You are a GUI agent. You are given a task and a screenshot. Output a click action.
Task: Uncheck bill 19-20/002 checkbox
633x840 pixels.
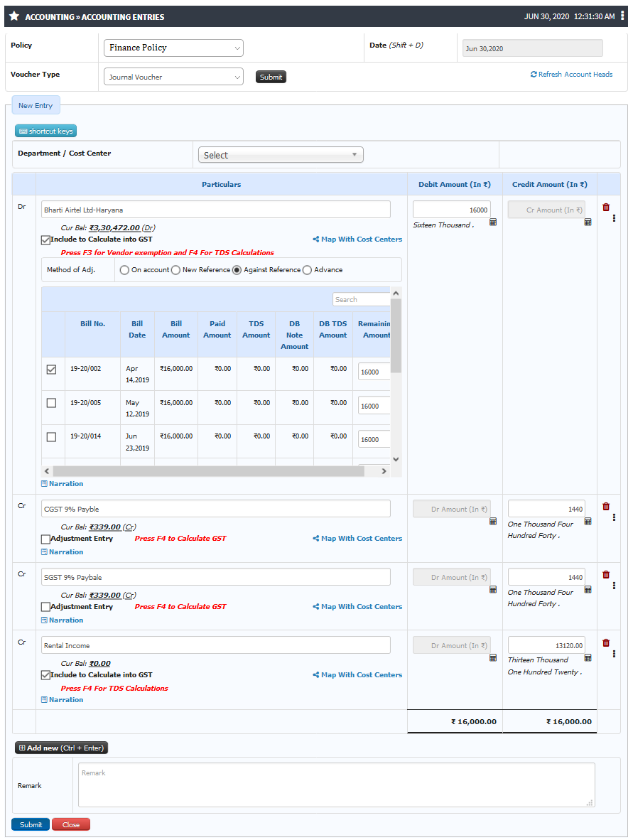[51, 370]
